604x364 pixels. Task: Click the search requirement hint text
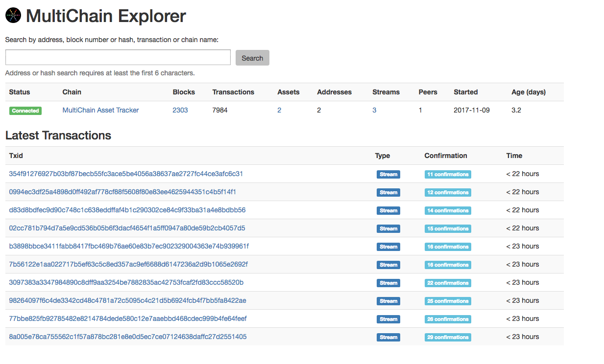(x=100, y=73)
